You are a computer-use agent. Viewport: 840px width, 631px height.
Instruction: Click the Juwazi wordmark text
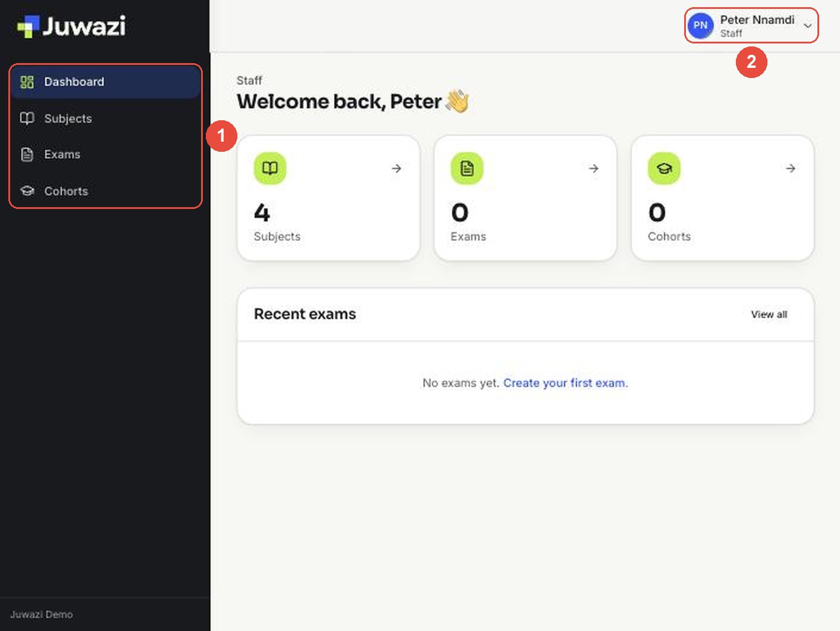84,26
